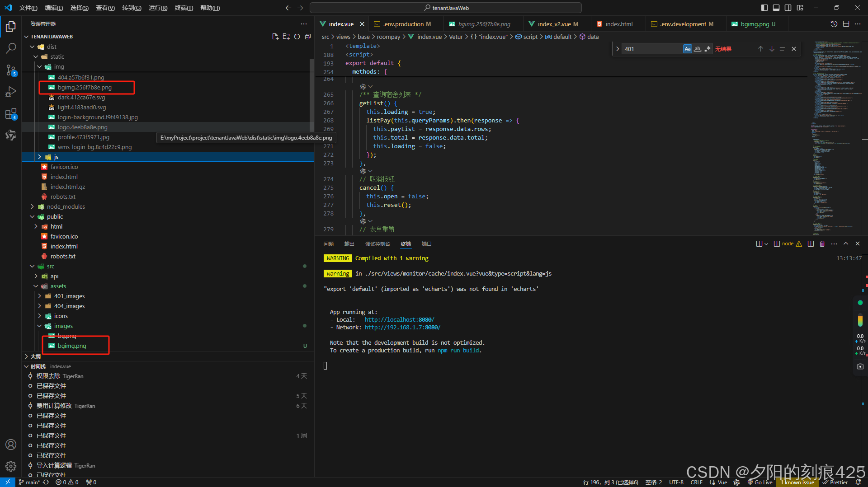868x487 pixels.
Task: Click New Folder icon in explorer header
Action: [286, 37]
